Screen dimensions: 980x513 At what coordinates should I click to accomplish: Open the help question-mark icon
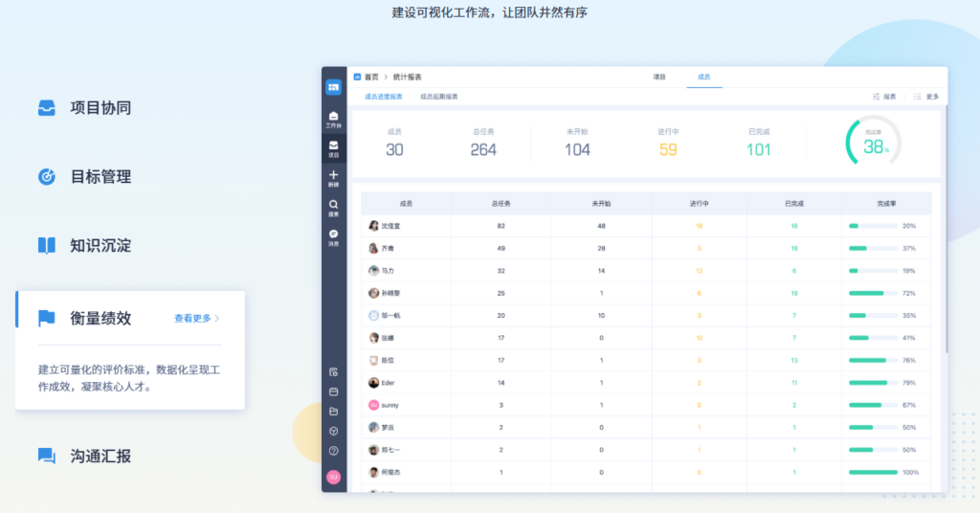(334, 451)
